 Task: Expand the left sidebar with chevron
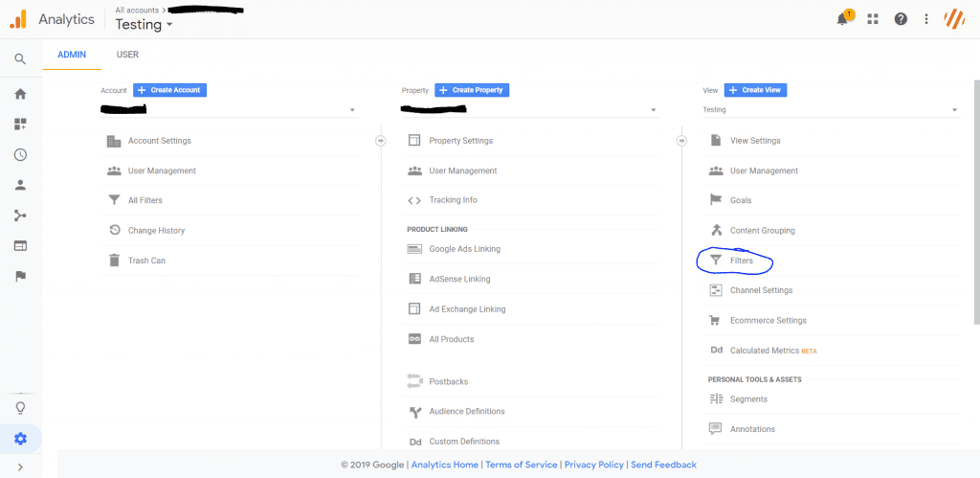click(20, 467)
